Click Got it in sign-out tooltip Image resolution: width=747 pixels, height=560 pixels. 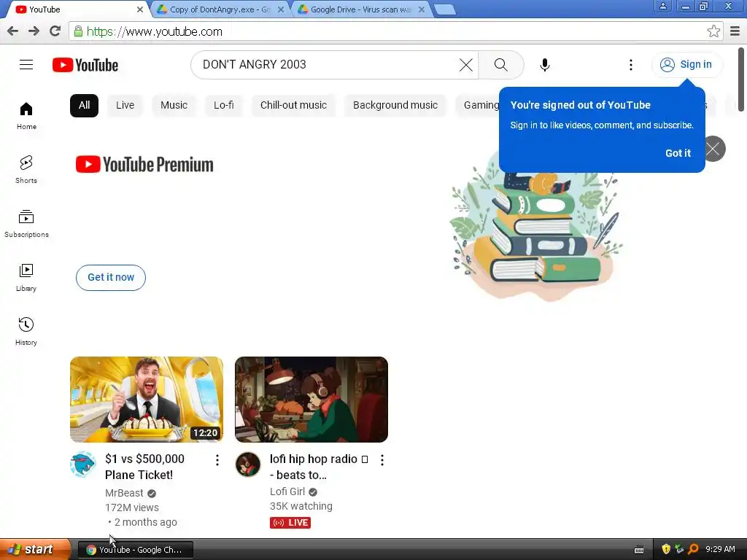tap(678, 153)
